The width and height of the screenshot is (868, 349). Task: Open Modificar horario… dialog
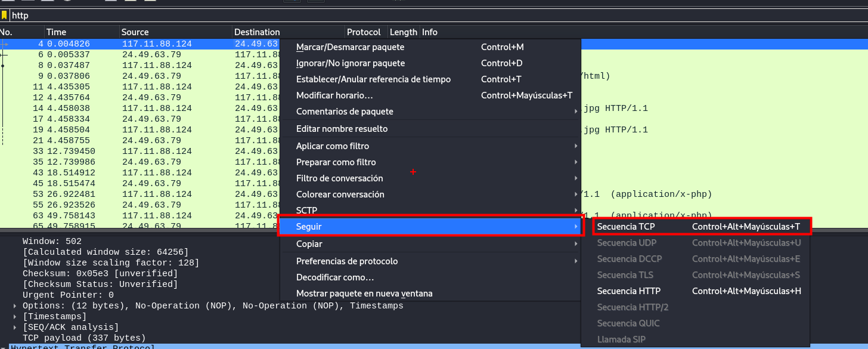[x=334, y=95]
